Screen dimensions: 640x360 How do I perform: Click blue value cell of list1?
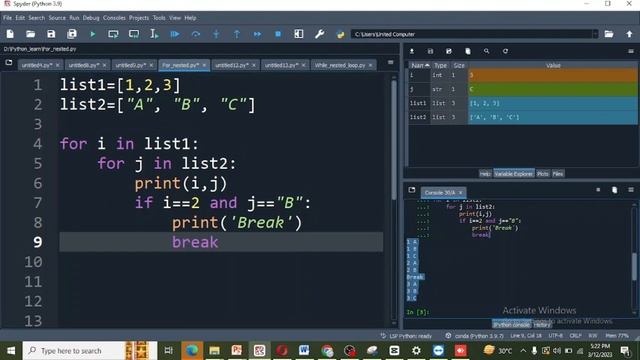[553, 103]
